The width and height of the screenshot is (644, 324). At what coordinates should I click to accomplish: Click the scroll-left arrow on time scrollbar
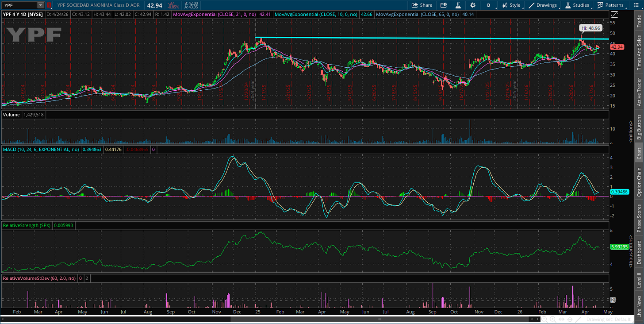(x=532, y=319)
